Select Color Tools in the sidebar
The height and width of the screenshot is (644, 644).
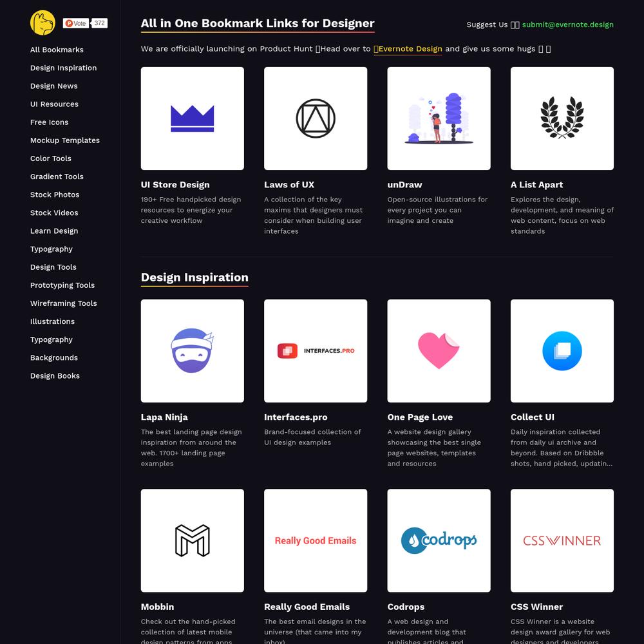(x=50, y=158)
